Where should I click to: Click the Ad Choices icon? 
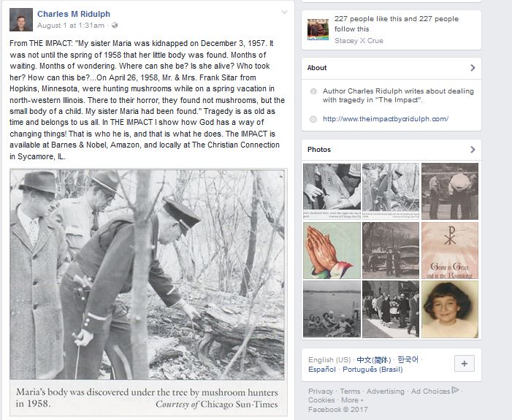455,390
